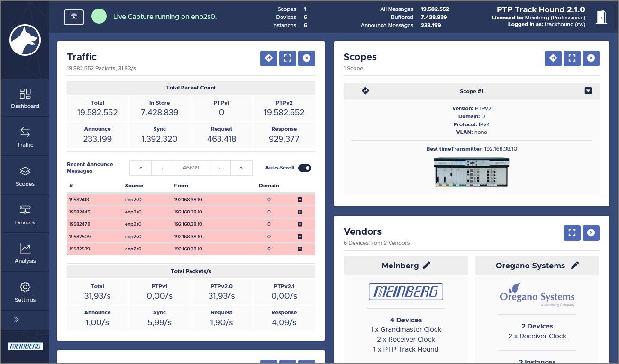Click '1 x Grandmaster Clock' under Meinberg
Image resolution: width=619 pixels, height=364 pixels.
click(x=406, y=329)
